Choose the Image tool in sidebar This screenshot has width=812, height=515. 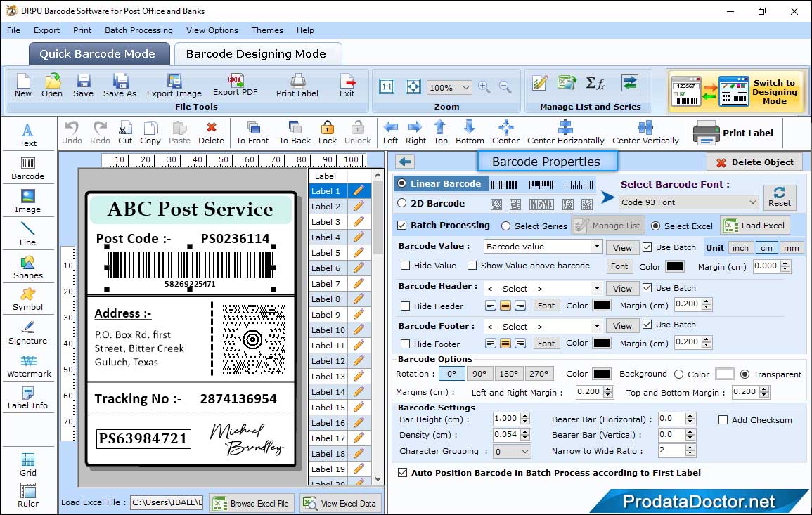[28, 202]
